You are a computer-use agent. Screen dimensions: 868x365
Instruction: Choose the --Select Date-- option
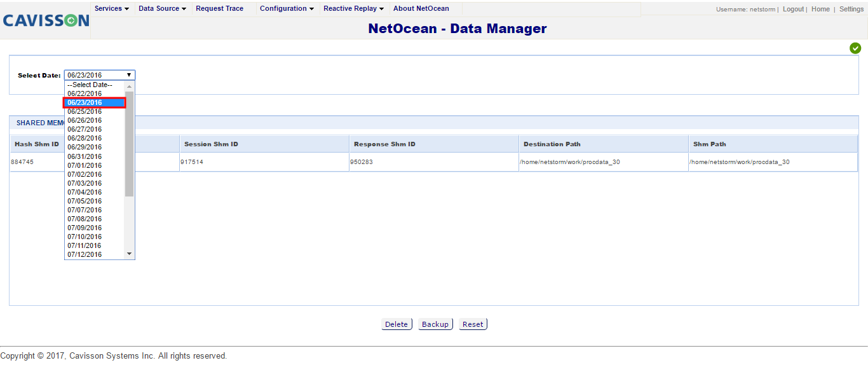pos(95,85)
